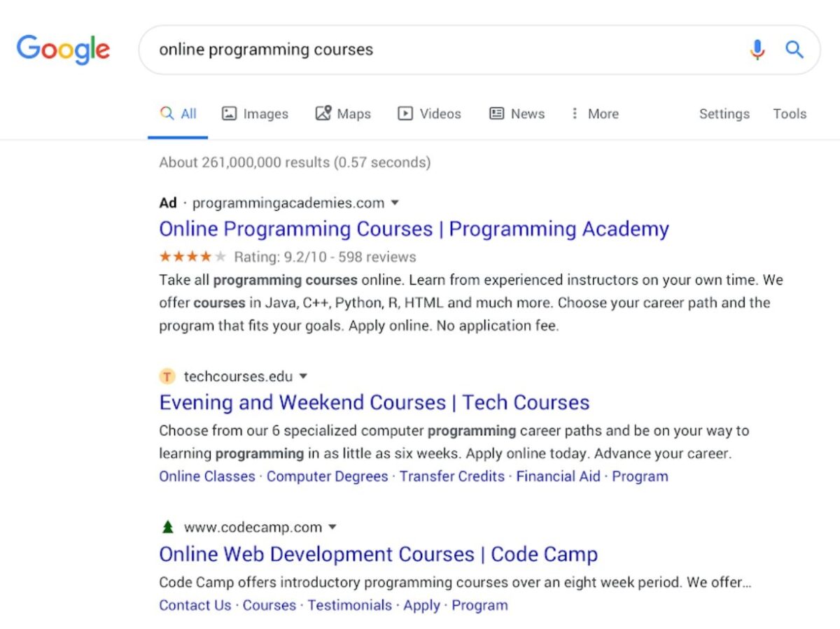Open the Images search tab

(x=255, y=114)
